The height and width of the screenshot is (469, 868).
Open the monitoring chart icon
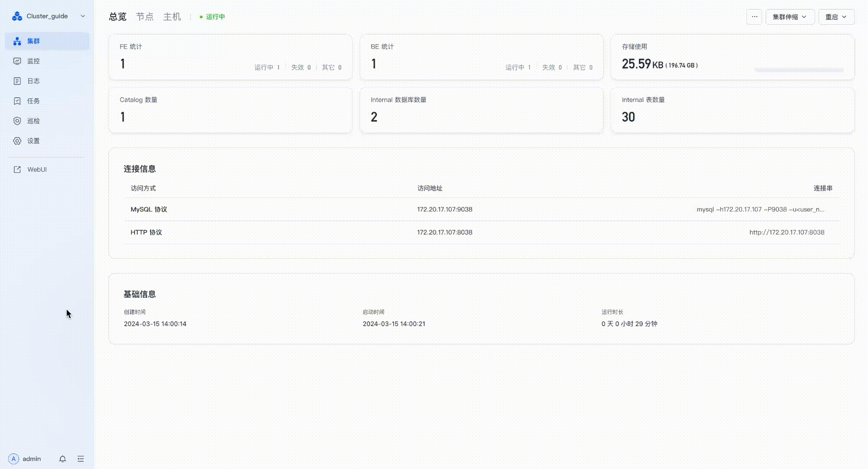[17, 61]
